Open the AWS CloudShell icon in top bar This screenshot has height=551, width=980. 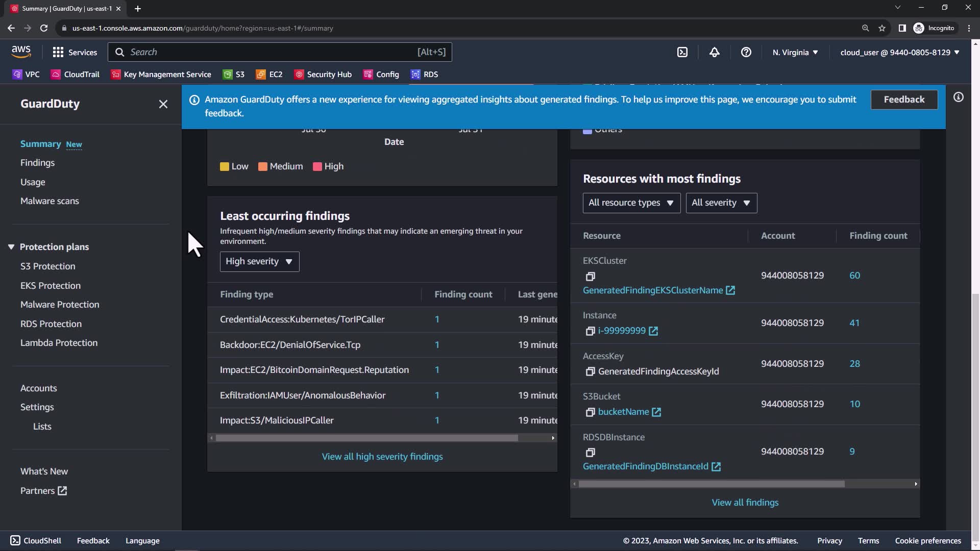[x=682, y=52]
